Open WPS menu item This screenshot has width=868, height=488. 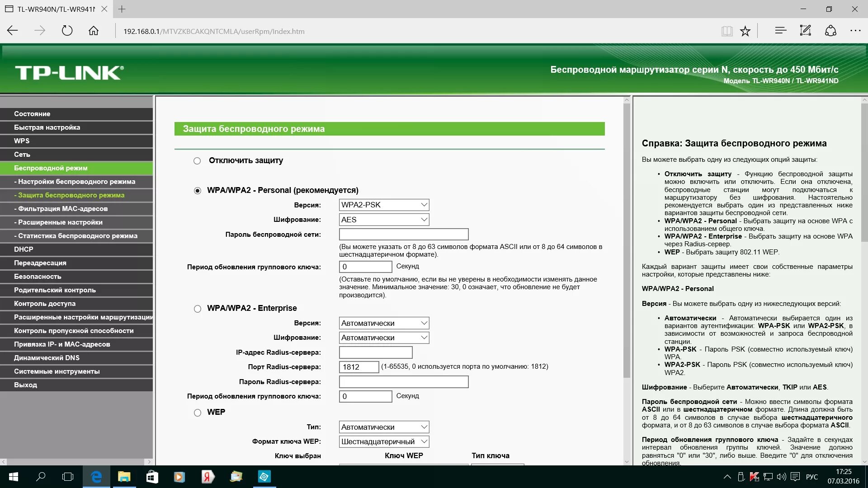pos(76,141)
